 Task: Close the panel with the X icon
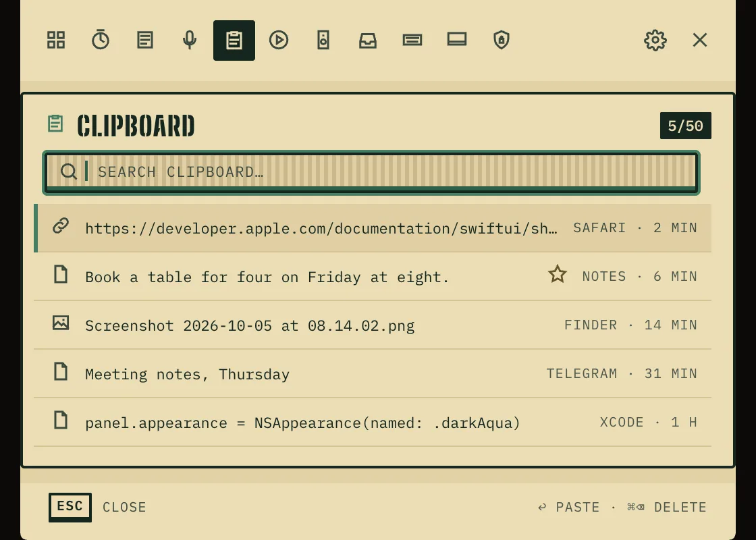(x=699, y=40)
